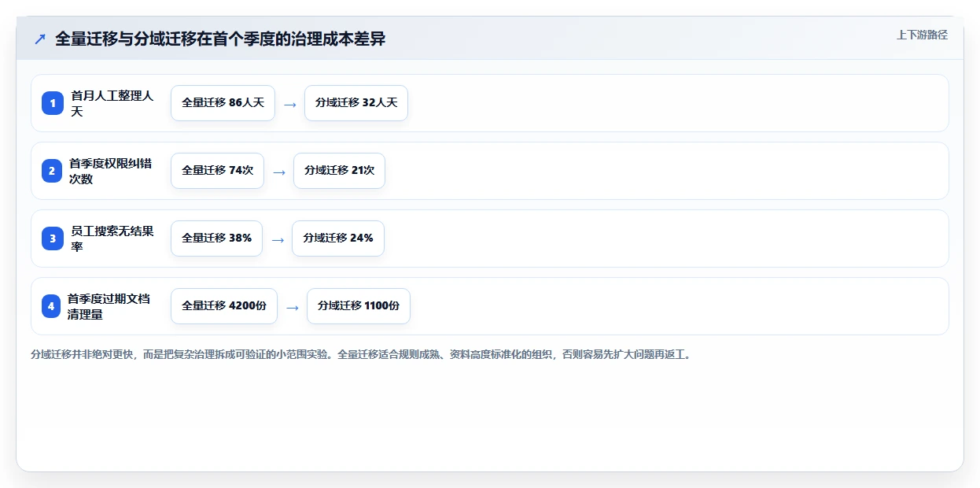Click the number 4 badge

click(51, 306)
